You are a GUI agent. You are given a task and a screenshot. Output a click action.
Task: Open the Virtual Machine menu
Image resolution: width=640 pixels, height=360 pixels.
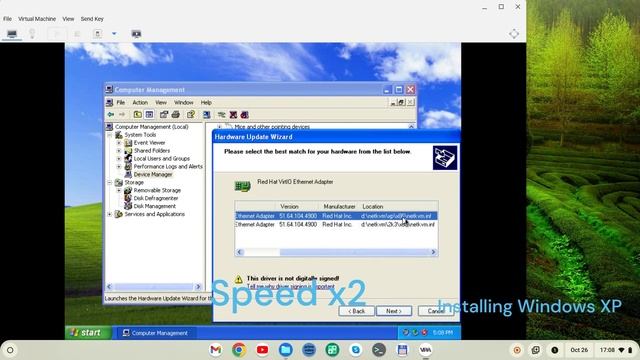point(37,19)
